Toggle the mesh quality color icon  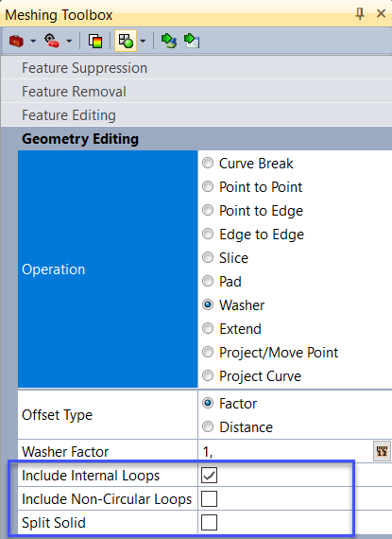point(95,41)
